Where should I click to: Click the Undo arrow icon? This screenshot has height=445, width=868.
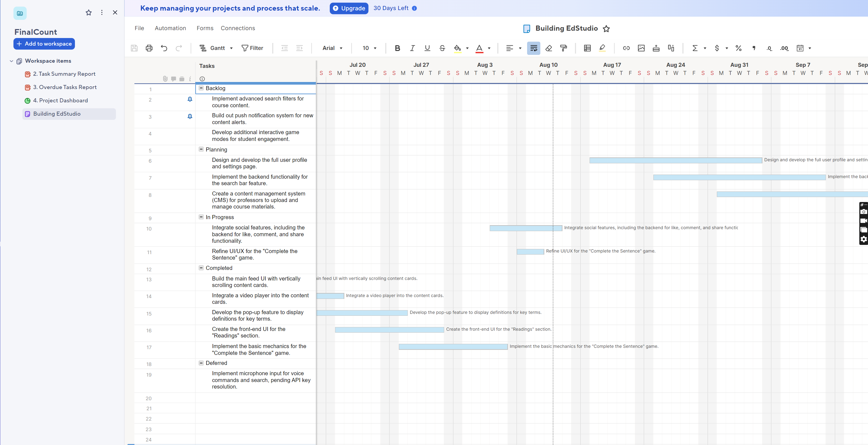point(164,48)
